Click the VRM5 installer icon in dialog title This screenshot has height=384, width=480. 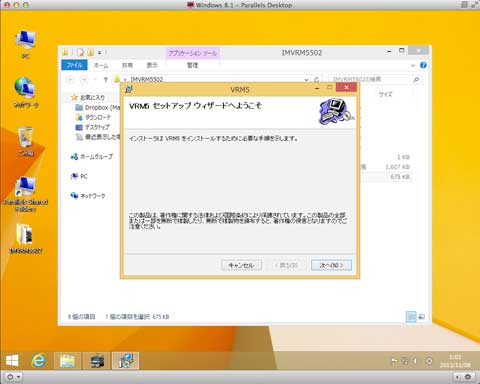[129, 89]
